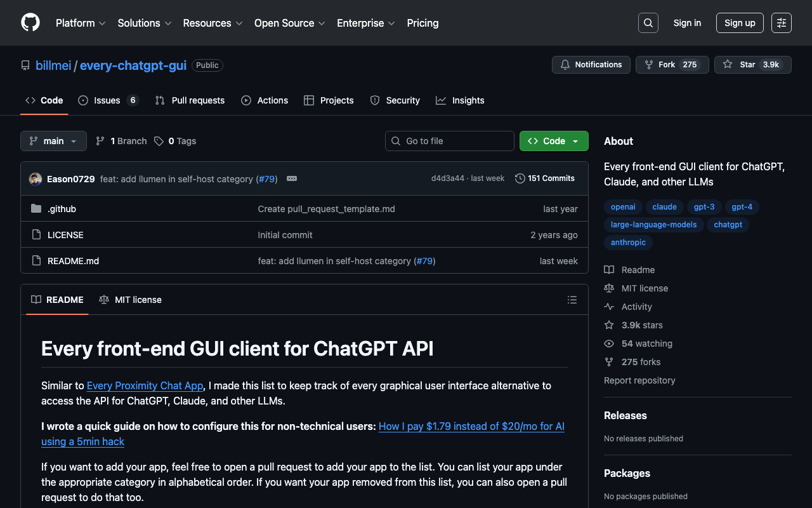
Task: Click the commit details ellipsis icon
Action: 292,179
